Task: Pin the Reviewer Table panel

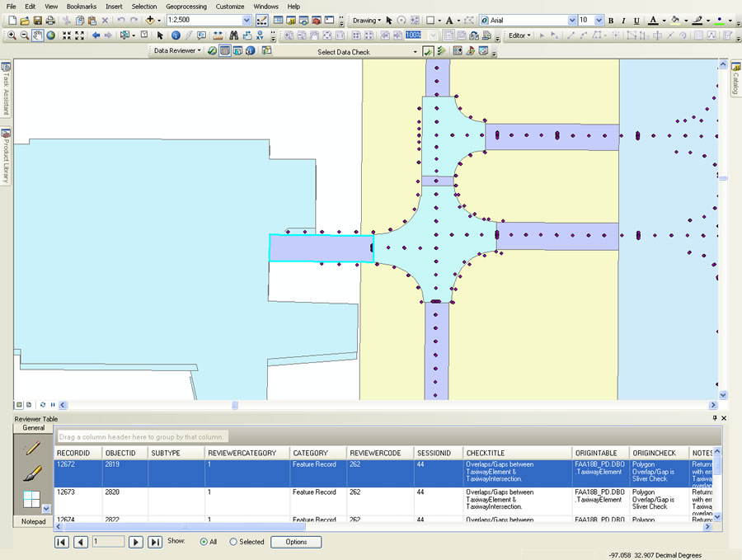Action: 715,418
